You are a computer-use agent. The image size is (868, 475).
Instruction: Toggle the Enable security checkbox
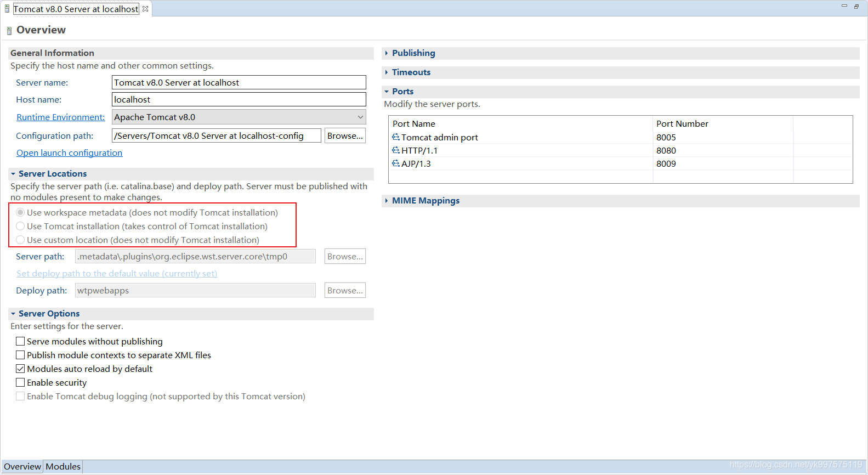(x=20, y=382)
